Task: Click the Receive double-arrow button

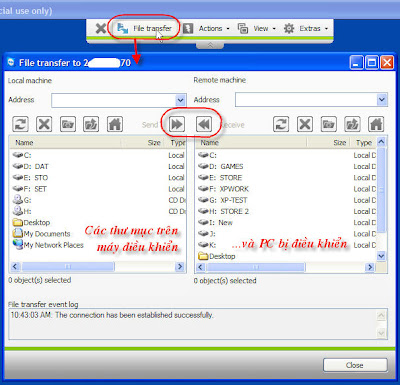Action: point(204,124)
